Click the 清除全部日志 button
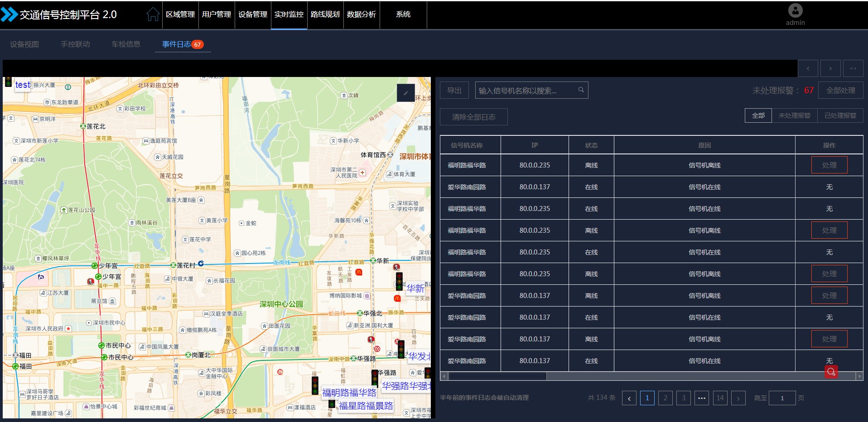The width and height of the screenshot is (868, 422). point(473,117)
